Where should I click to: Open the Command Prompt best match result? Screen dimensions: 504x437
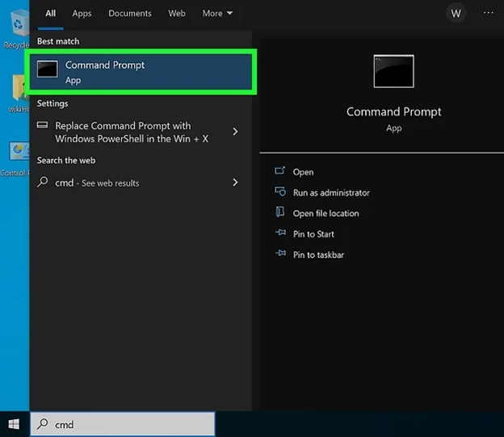(141, 72)
